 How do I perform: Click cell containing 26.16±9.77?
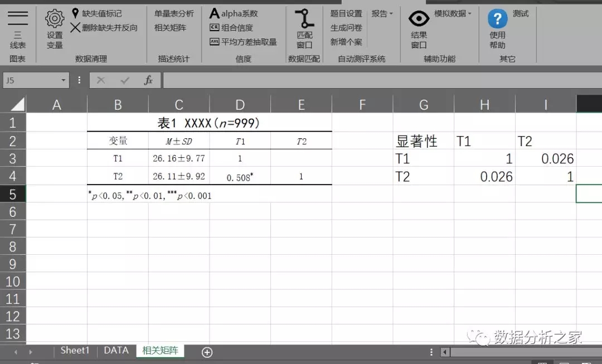[179, 158]
